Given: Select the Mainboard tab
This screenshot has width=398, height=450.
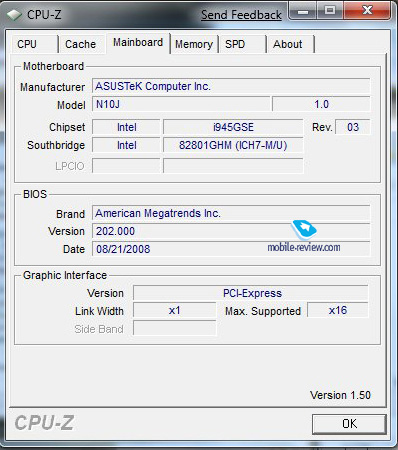Looking at the screenshot, I should click(x=138, y=43).
